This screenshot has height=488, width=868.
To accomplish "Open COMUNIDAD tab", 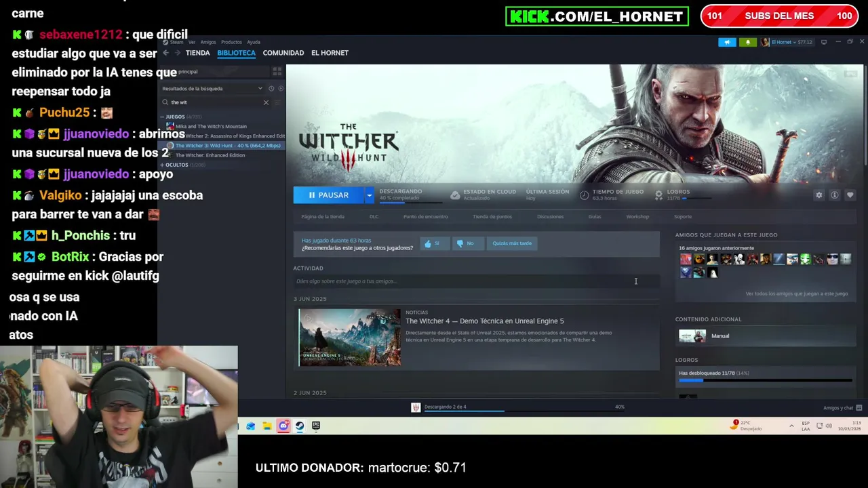I will 283,53.
